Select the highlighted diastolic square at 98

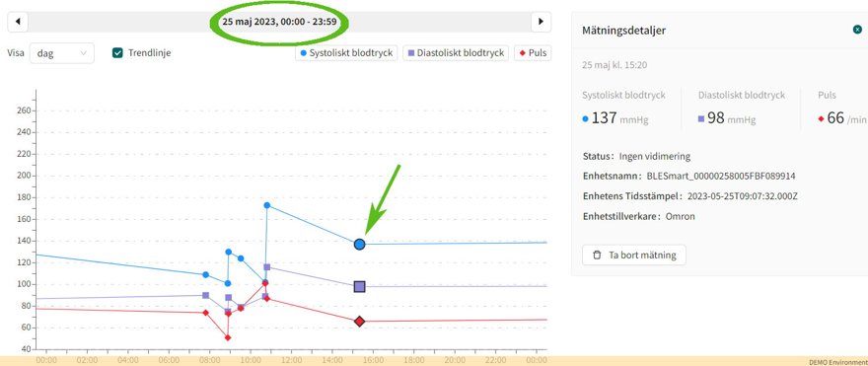coord(360,287)
